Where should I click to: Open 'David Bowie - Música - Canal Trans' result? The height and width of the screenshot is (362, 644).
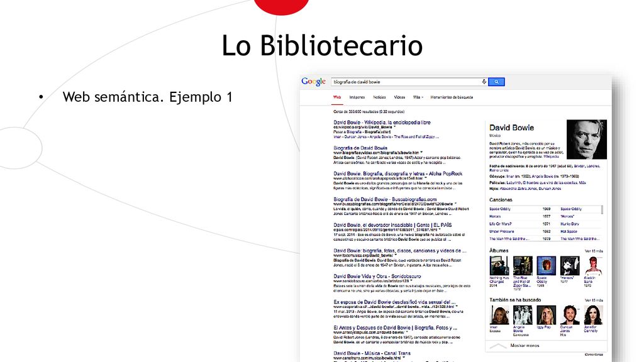pos(372,353)
